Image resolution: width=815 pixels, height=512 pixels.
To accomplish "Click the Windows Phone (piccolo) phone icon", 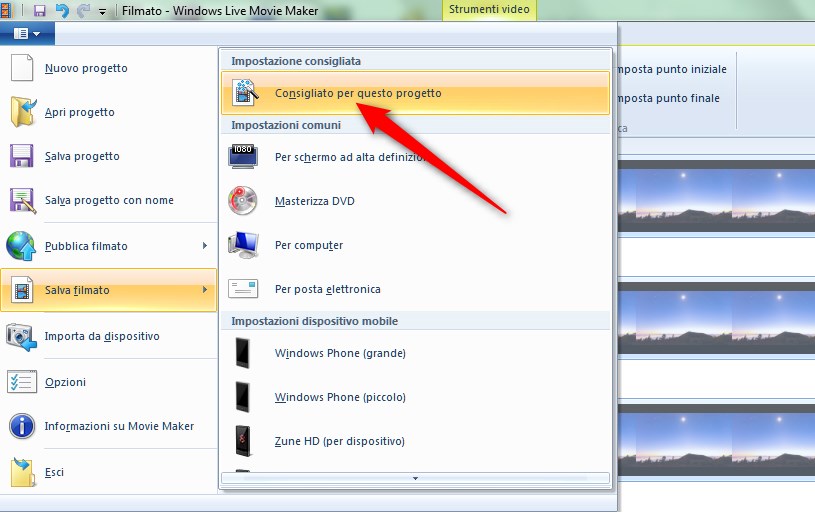I will tap(243, 397).
